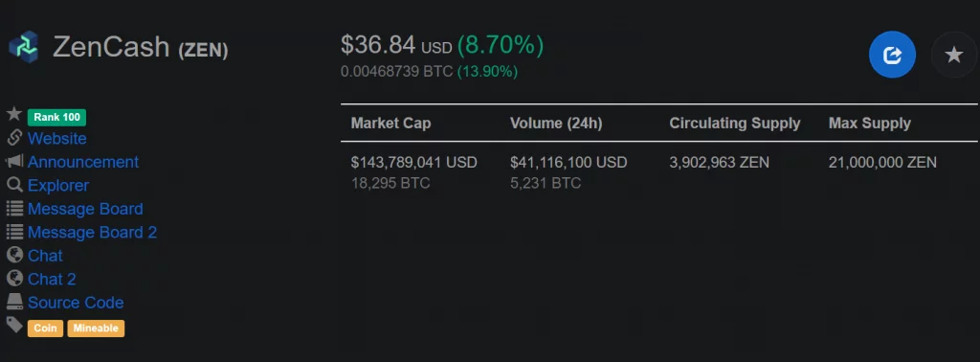Screen dimensions: 980x362
Task: Click the tag icon beside Coin badge
Action: [x=14, y=325]
